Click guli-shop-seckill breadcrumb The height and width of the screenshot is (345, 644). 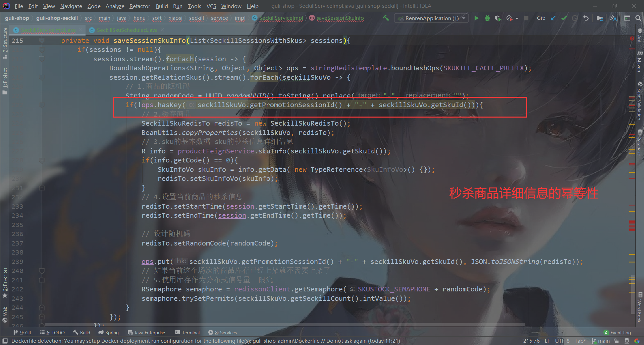pyautogui.click(x=57, y=18)
